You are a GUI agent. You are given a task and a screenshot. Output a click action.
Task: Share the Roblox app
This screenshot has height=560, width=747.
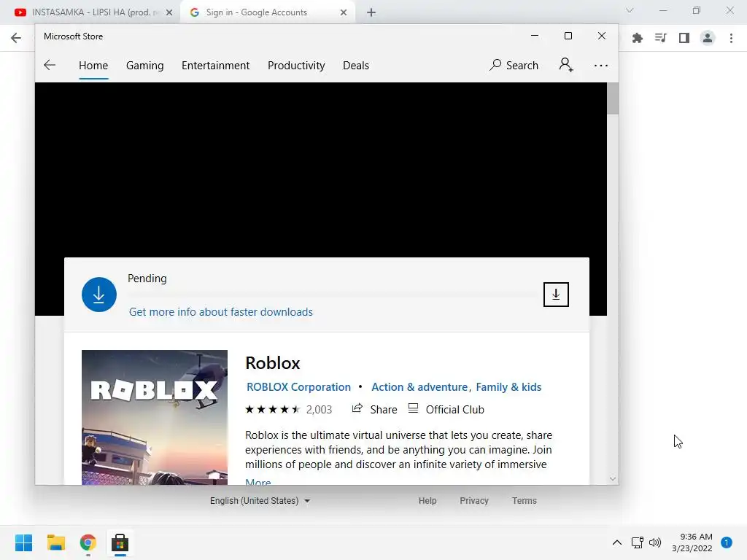click(x=374, y=409)
